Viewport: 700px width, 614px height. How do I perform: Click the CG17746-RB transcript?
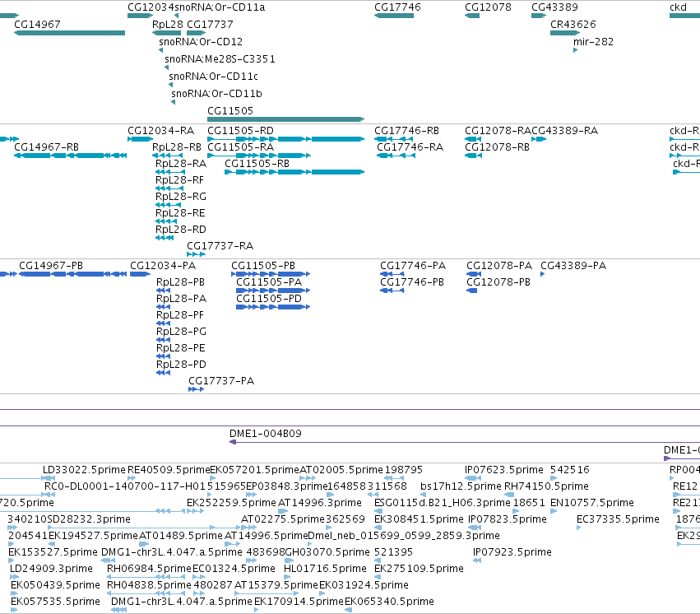pyautogui.click(x=393, y=139)
